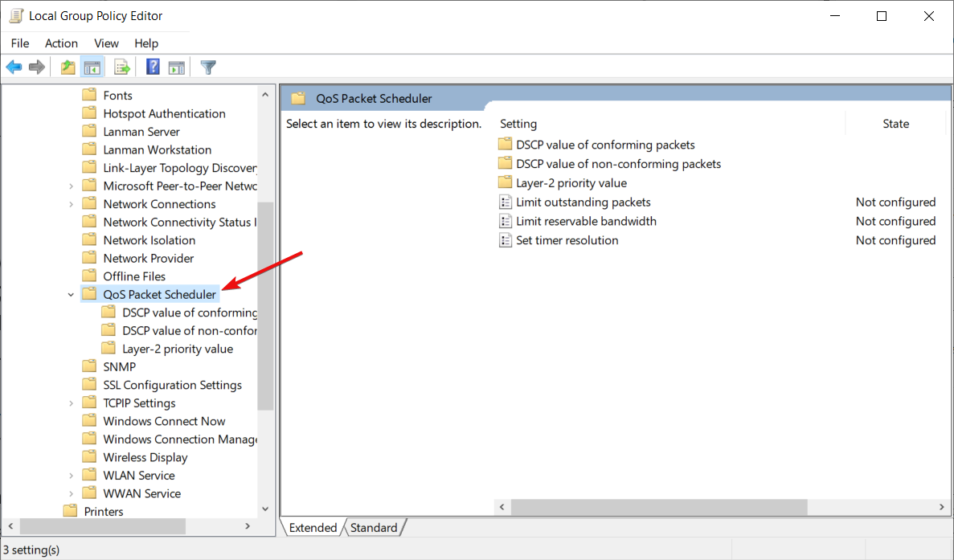The height and width of the screenshot is (560, 954).
Task: Click tree pane scroll down arrow
Action: click(265, 509)
